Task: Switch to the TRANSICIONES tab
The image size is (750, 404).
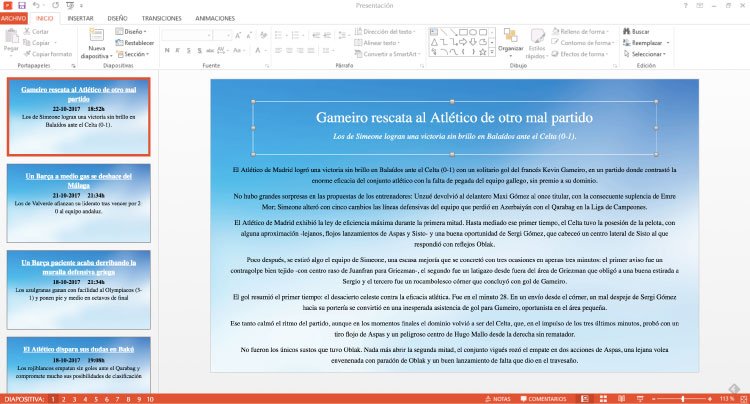Action: [162, 18]
